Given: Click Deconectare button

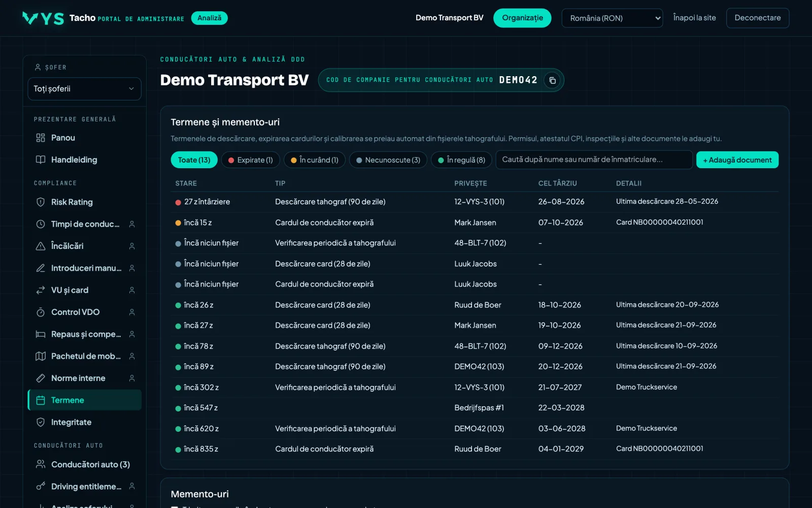Looking at the screenshot, I should pyautogui.click(x=758, y=18).
